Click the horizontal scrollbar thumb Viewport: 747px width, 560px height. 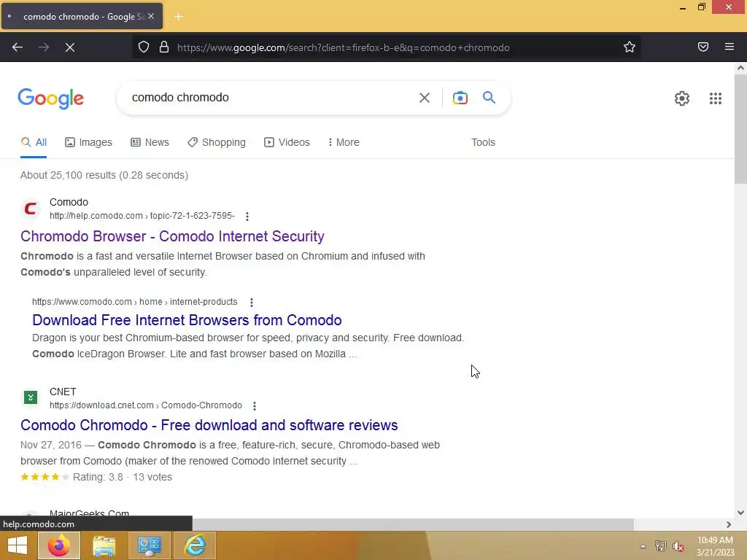click(x=413, y=524)
